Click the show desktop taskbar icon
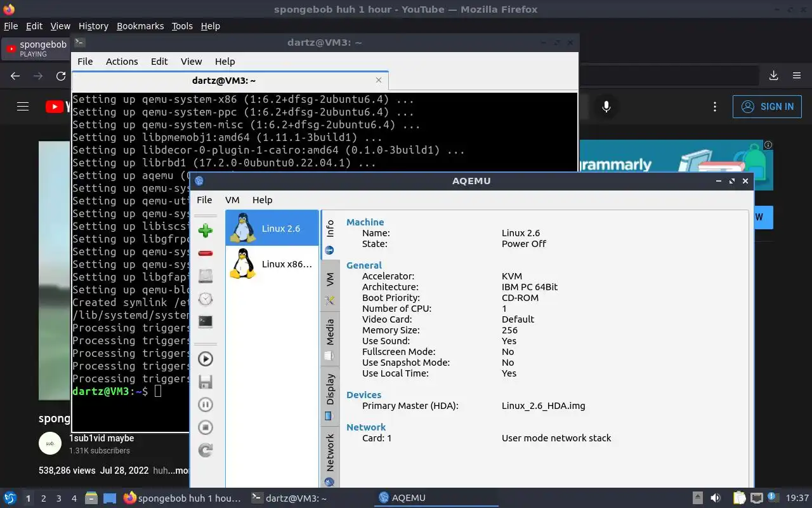Screen dimensions: 812x508 coord(110,498)
